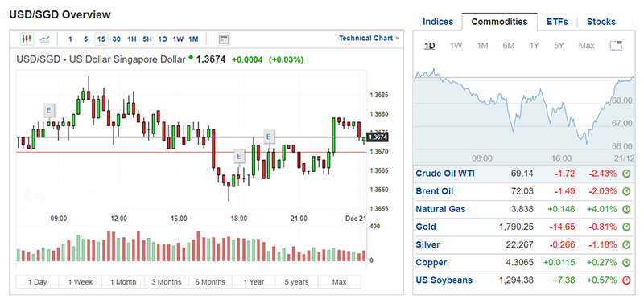Switch to the Commodities tab

point(499,22)
